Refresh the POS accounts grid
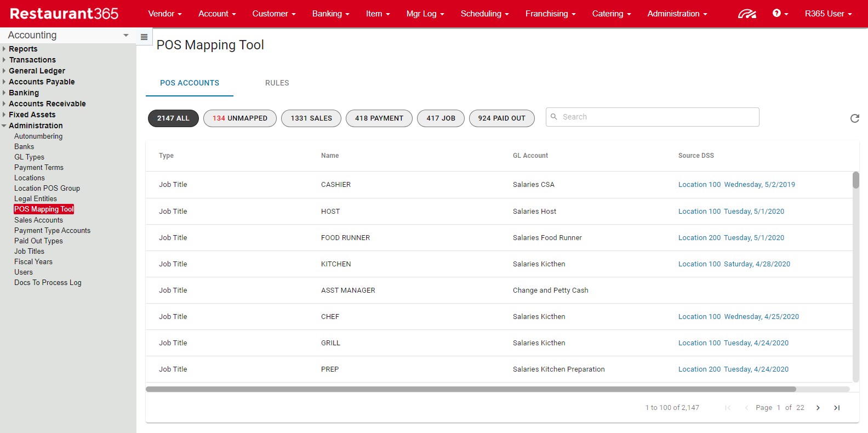Image resolution: width=868 pixels, height=433 pixels. [854, 118]
